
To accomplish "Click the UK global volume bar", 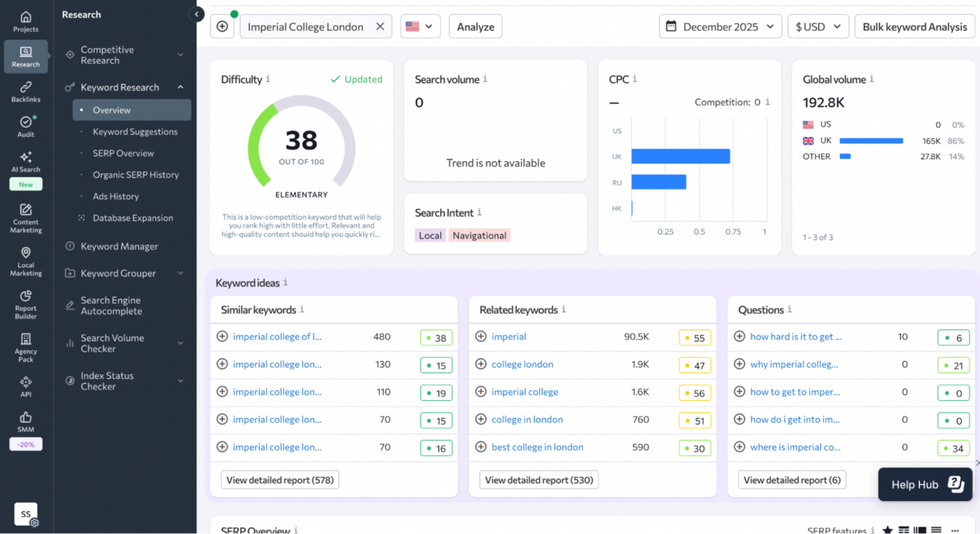I will [x=871, y=140].
